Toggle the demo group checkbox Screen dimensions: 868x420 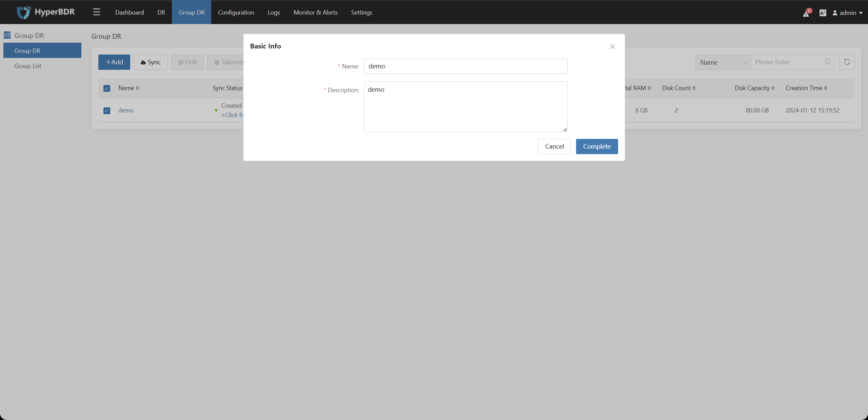tap(107, 110)
